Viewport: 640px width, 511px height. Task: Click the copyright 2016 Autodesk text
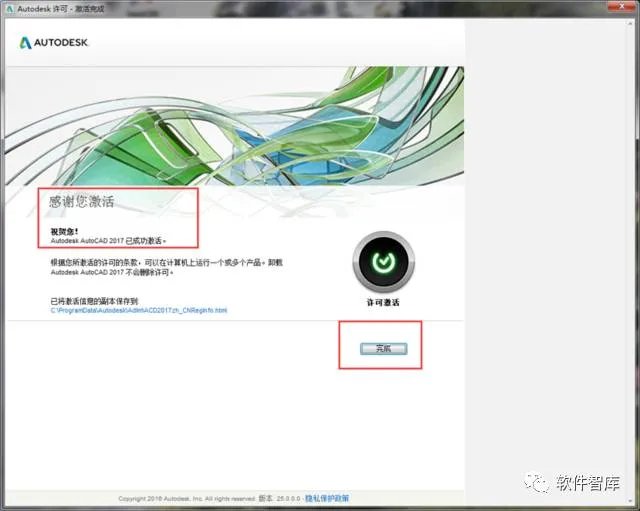pyautogui.click(x=187, y=499)
